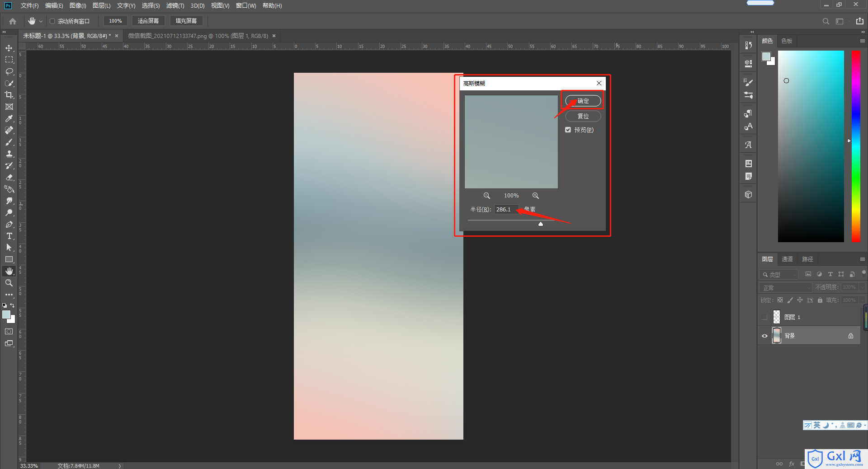Toggle lock transparent pixels icon
The image size is (868, 469).
780,300
